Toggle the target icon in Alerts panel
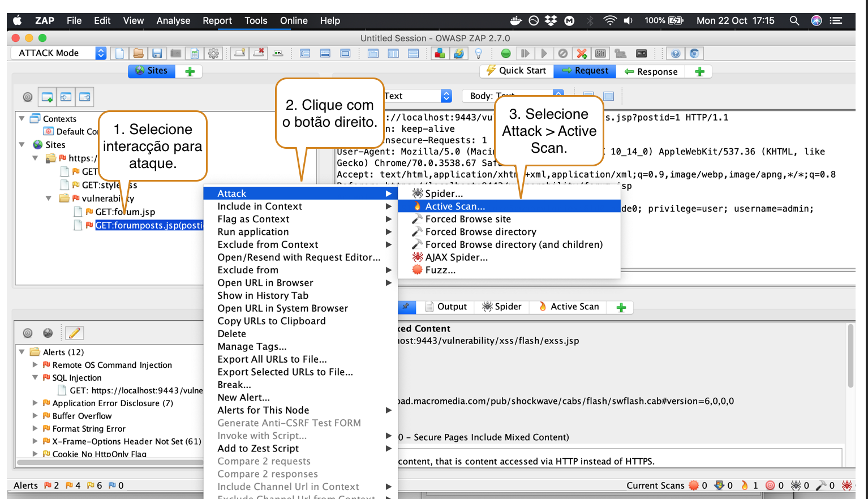This screenshot has height=499, width=868. tap(27, 333)
